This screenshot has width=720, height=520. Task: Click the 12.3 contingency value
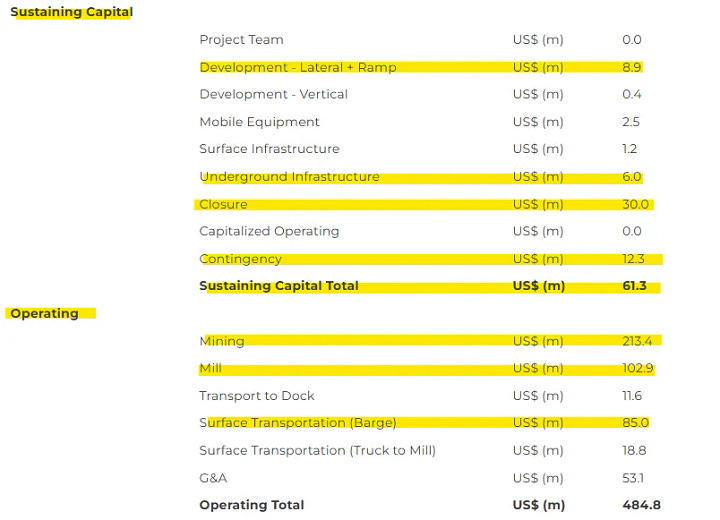633,259
